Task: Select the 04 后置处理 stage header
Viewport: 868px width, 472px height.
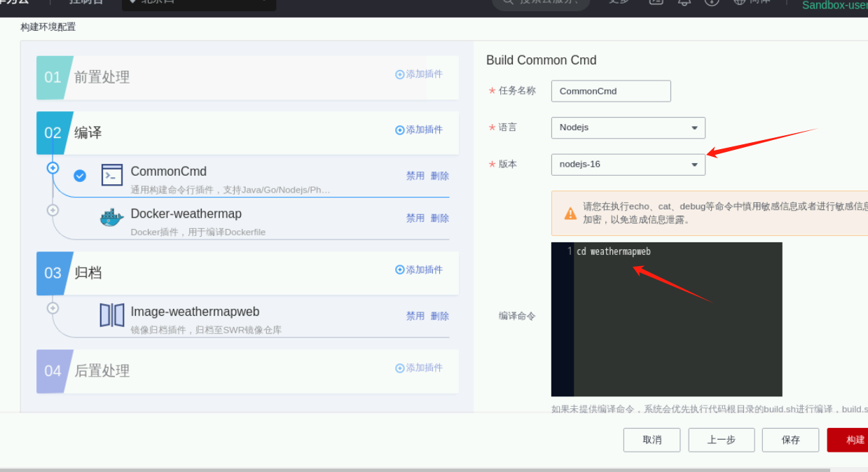Action: [247, 371]
